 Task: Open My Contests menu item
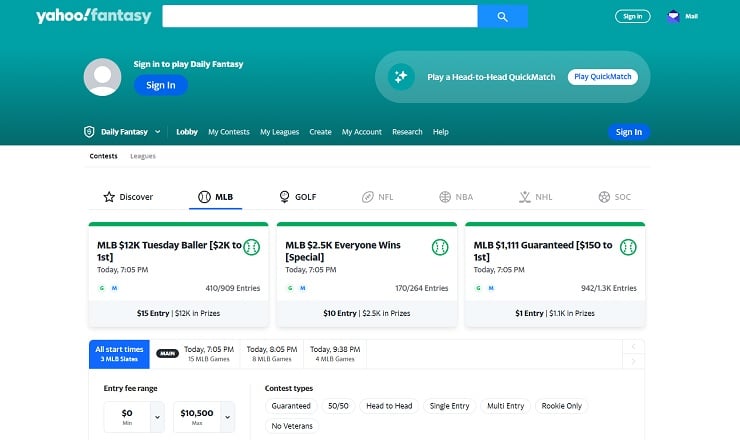coord(229,132)
